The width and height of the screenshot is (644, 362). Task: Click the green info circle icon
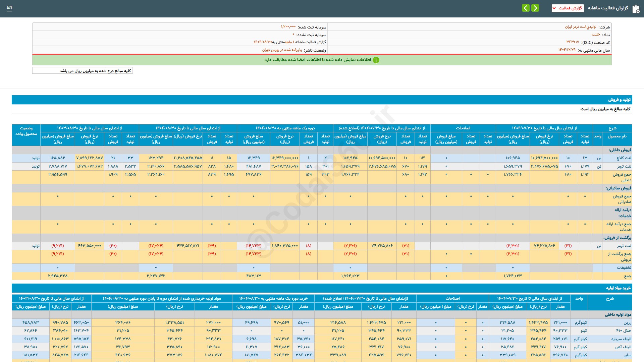[x=376, y=60]
